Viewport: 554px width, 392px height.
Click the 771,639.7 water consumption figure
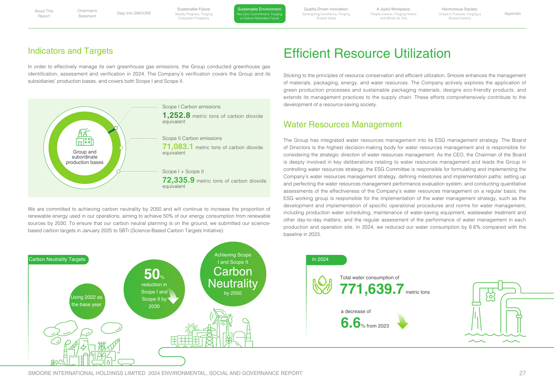coord(372,289)
